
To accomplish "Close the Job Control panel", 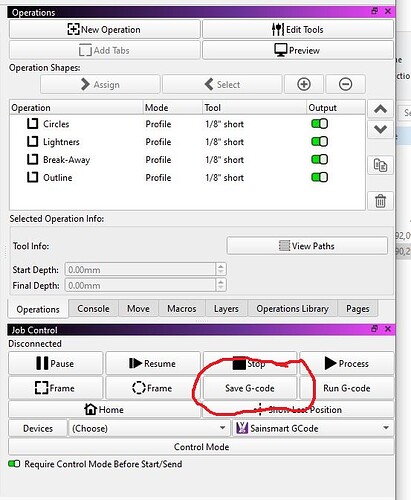I will tap(388, 329).
